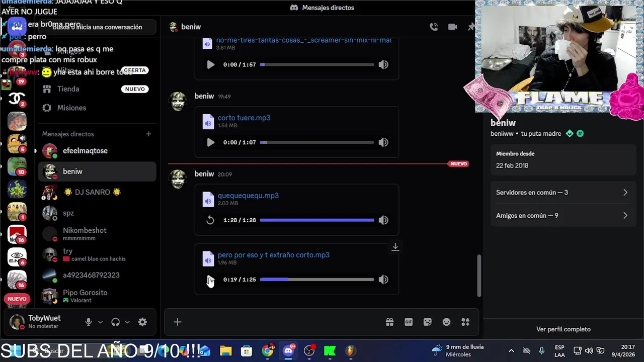Open the DJ SANRO direct message
Image resolution: width=644 pixels, height=362 pixels.
click(x=97, y=192)
